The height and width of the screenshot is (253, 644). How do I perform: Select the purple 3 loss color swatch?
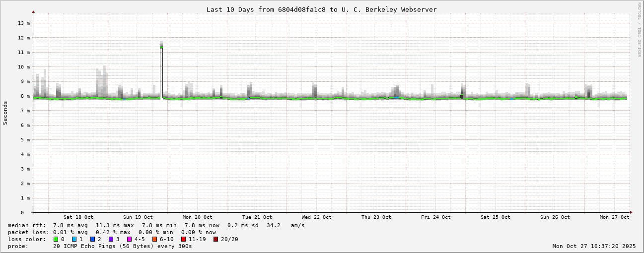[x=111, y=239]
